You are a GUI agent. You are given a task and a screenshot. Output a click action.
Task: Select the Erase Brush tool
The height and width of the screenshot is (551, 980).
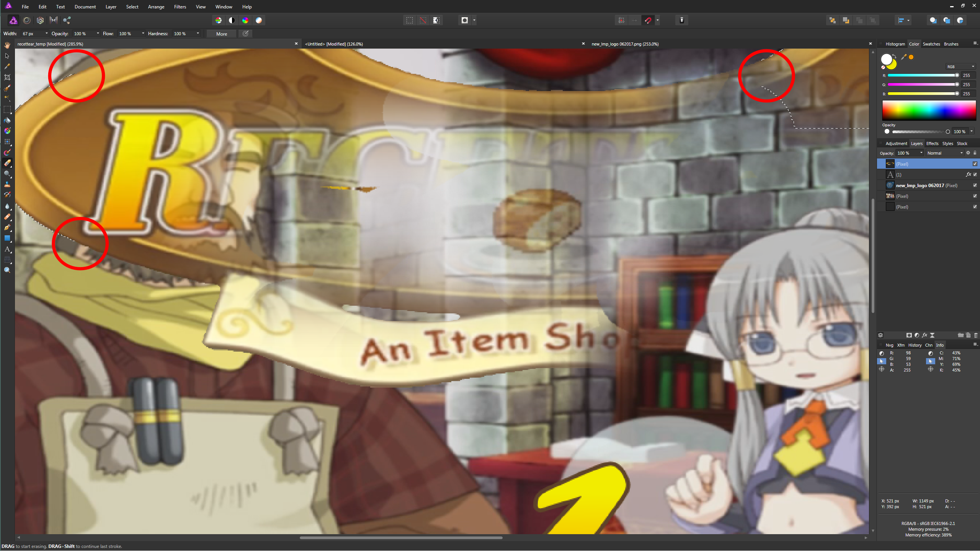tap(7, 163)
